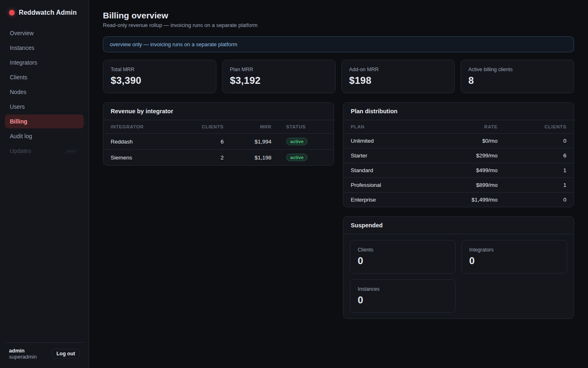Click the 'soon' badge next to Updates
Image resolution: width=588 pixels, height=368 pixels.
(x=71, y=151)
